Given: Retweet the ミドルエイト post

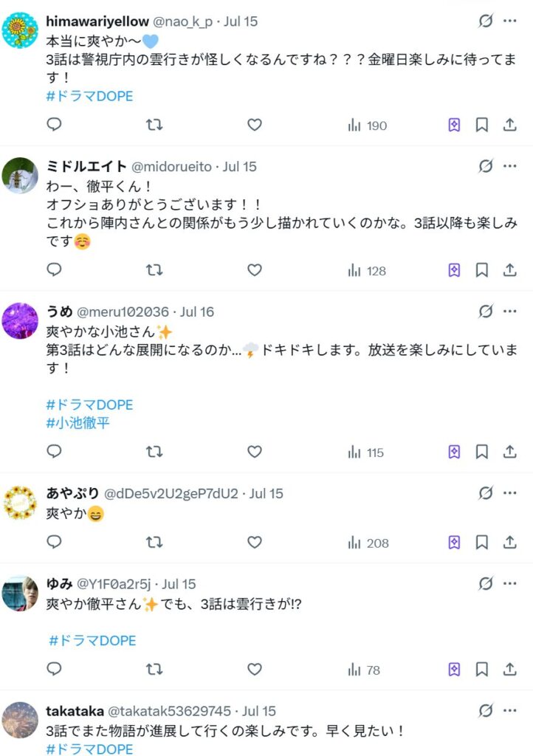Looking at the screenshot, I should 154,270.
